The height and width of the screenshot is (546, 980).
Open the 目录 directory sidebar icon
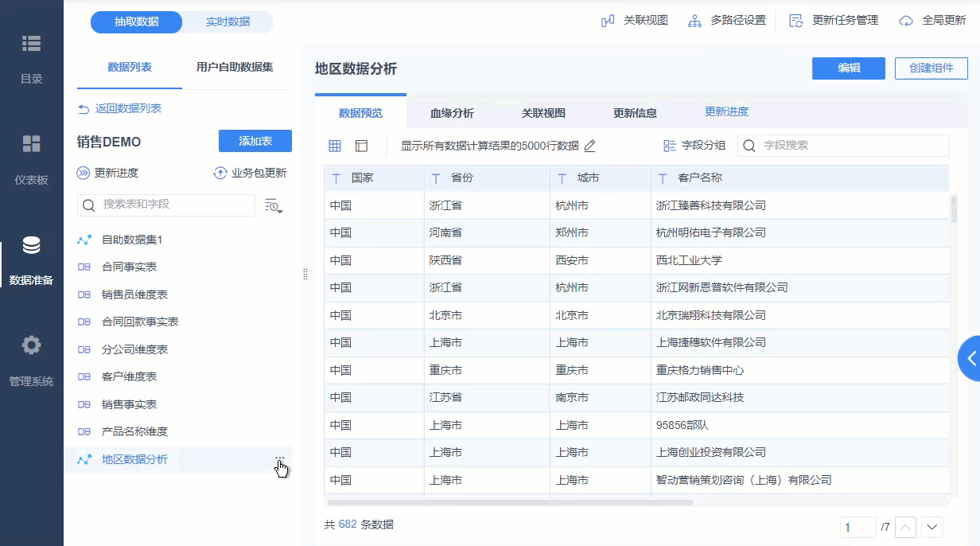click(x=31, y=44)
